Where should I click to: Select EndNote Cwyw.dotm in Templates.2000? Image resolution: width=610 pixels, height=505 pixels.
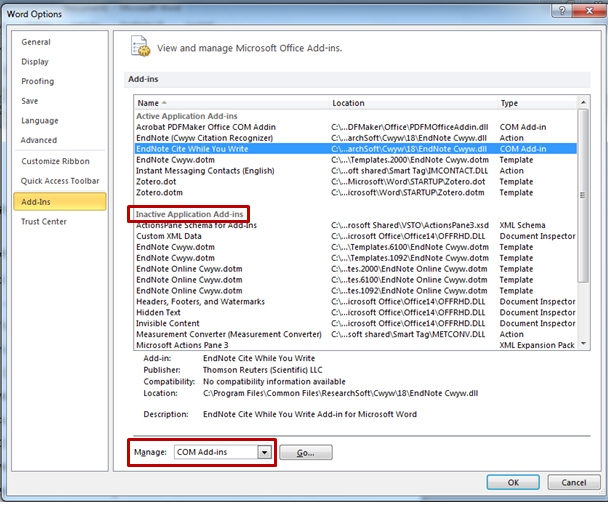click(356, 160)
